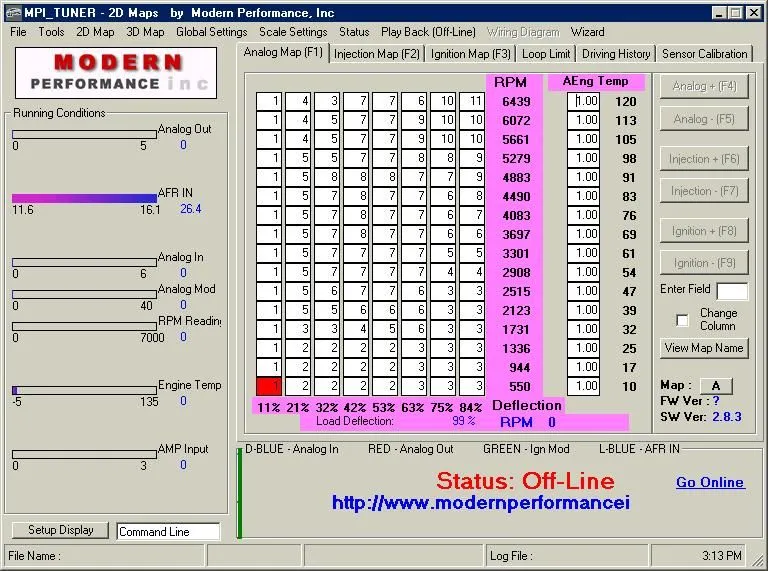This screenshot has width=768, height=571.
Task: Select the Driving History tab
Action: pos(616,54)
